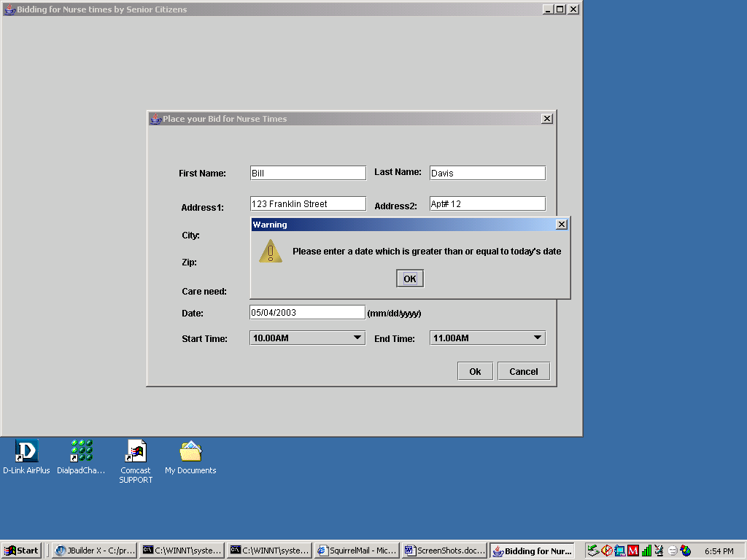Switch to ScreenShots.doc in the taskbar

coord(444,551)
